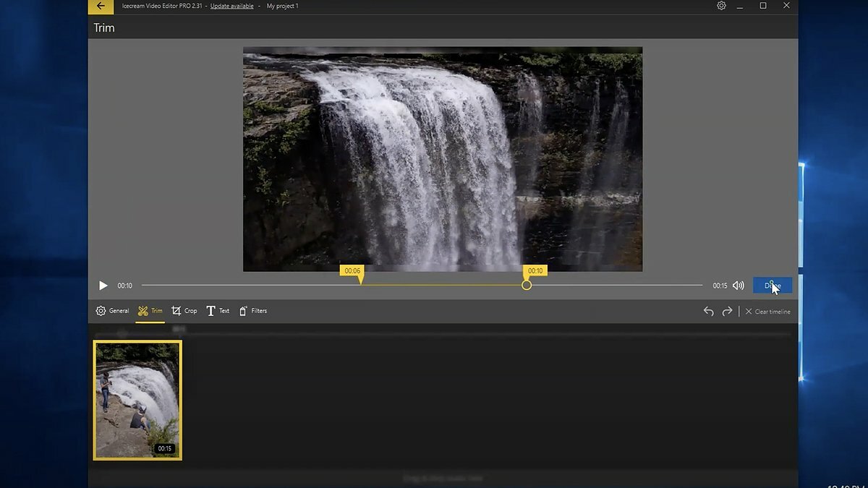The width and height of the screenshot is (868, 488).
Task: Select the 00:10 trim end marker
Action: (535, 272)
